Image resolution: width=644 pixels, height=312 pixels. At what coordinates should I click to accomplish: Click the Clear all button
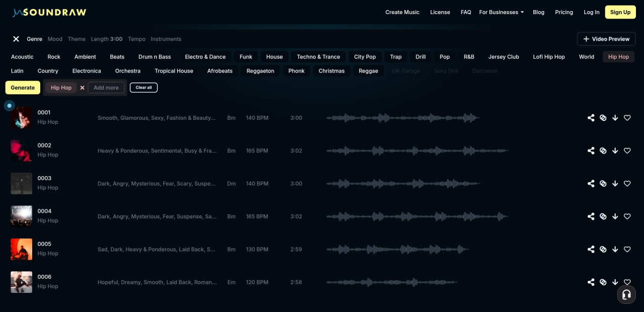point(143,88)
